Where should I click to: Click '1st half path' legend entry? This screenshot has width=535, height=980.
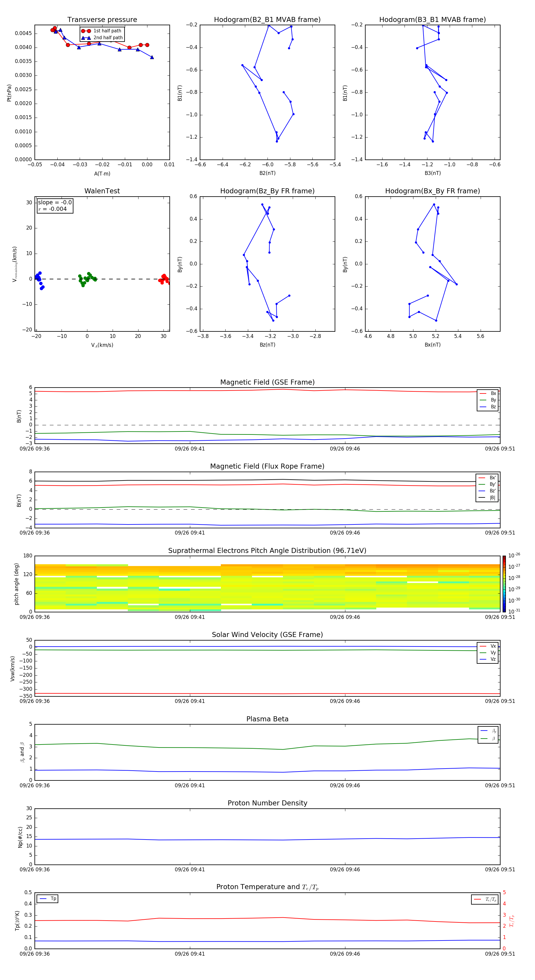[x=102, y=31]
